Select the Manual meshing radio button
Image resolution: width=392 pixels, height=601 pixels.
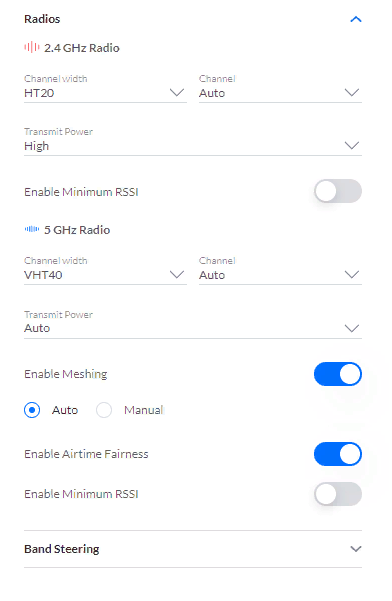click(104, 410)
